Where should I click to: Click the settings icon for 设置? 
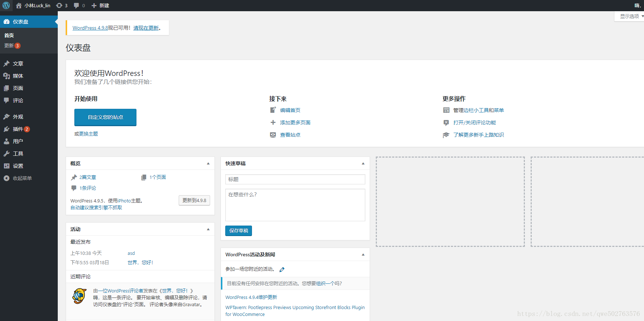[6, 166]
